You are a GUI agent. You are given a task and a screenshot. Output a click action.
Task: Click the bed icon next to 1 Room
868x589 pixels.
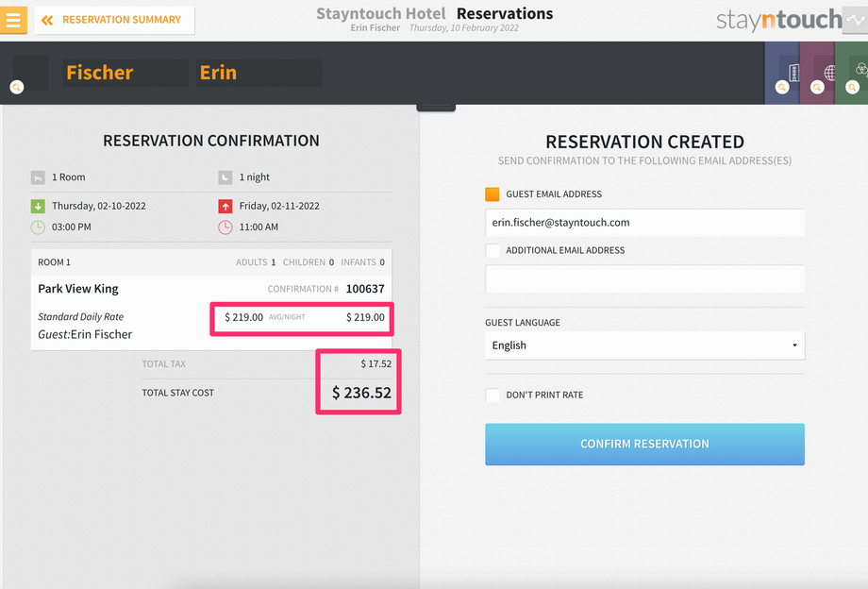[38, 177]
